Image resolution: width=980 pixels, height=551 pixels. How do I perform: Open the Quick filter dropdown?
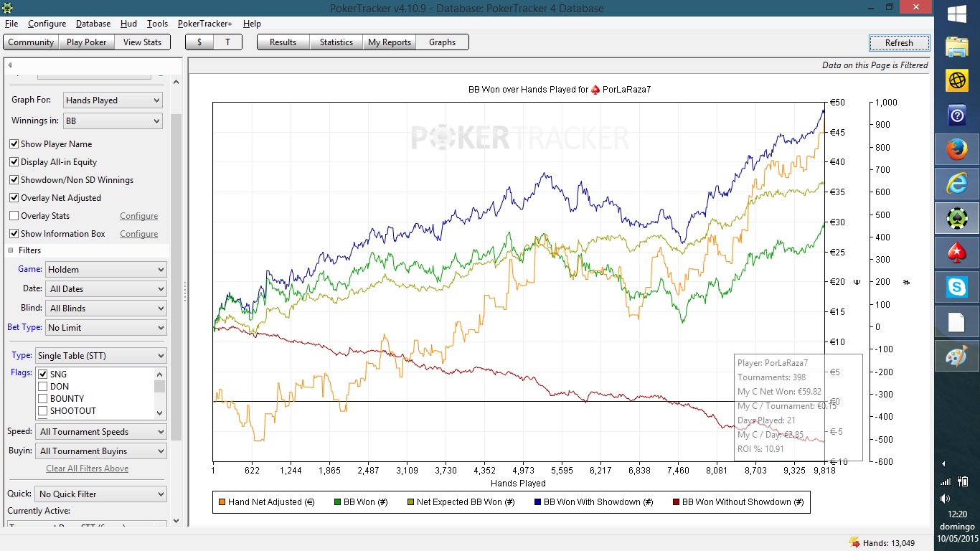point(101,494)
